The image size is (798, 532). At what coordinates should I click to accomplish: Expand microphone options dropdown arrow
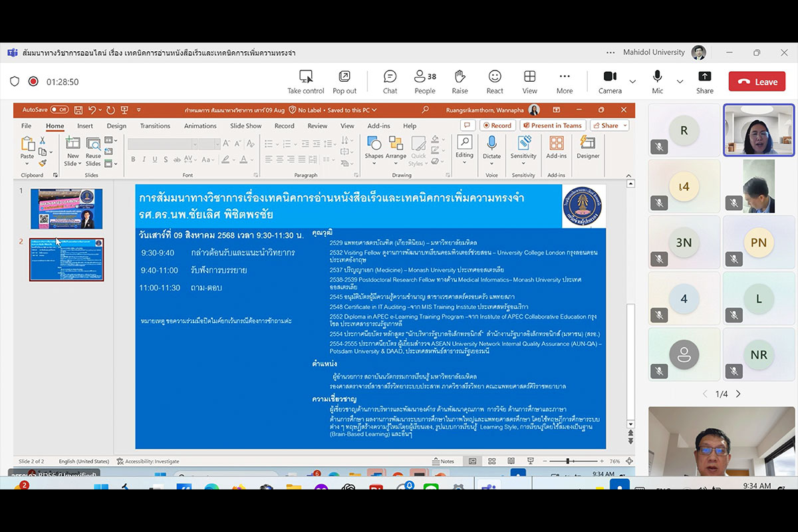pyautogui.click(x=680, y=82)
